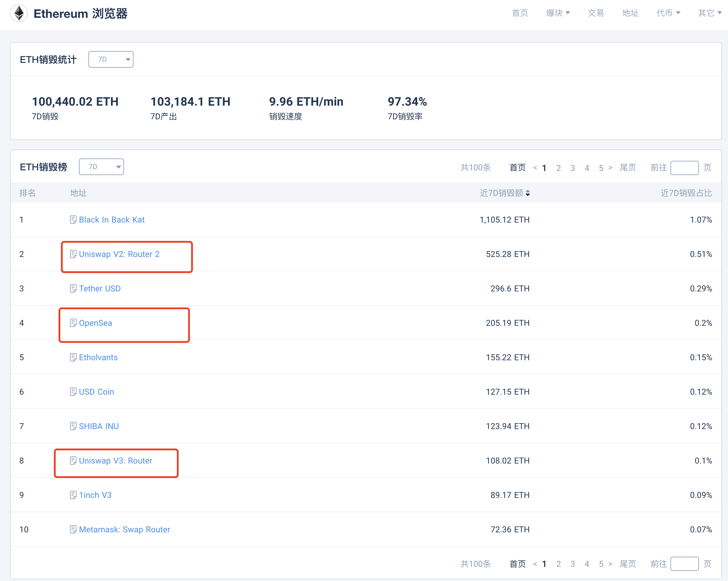728x581 pixels.
Task: Click the 近7D销毁占比 column header
Action: pyautogui.click(x=686, y=193)
